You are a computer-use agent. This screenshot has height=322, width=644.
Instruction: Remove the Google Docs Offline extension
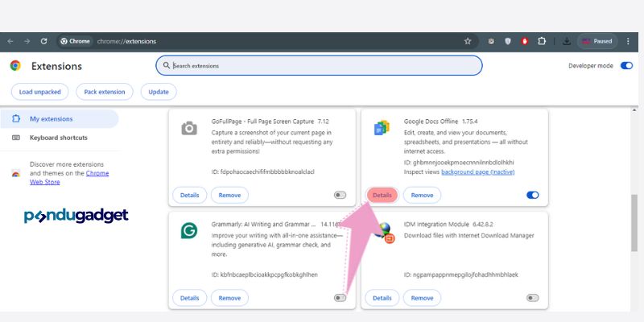pyautogui.click(x=422, y=195)
